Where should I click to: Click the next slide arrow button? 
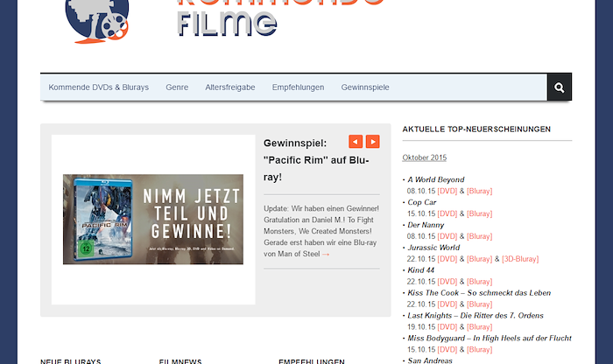coord(373,142)
